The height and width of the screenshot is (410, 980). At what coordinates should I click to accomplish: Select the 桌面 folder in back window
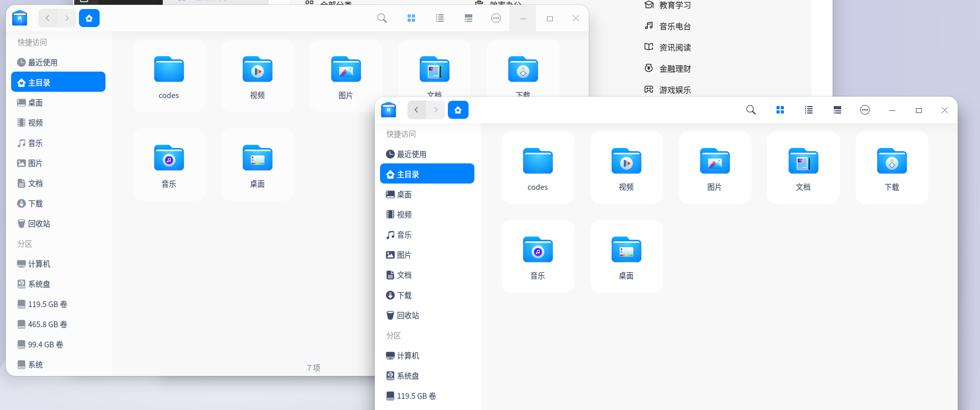coord(257,164)
